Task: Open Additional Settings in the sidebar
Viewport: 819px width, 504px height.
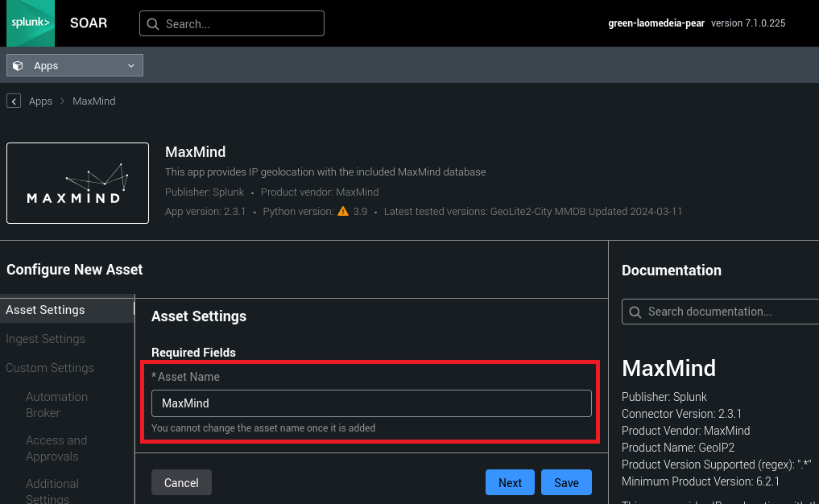Action: pyautogui.click(x=52, y=490)
